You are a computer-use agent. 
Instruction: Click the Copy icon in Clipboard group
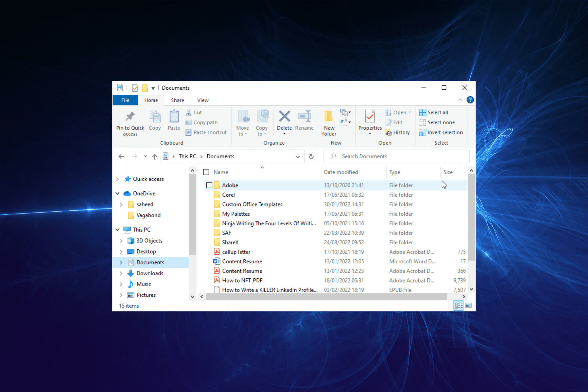coord(155,117)
